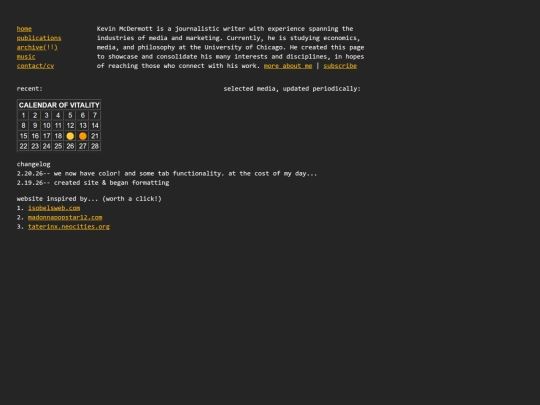Open the home link
Viewport: 540px width, 405px height.
click(24, 29)
